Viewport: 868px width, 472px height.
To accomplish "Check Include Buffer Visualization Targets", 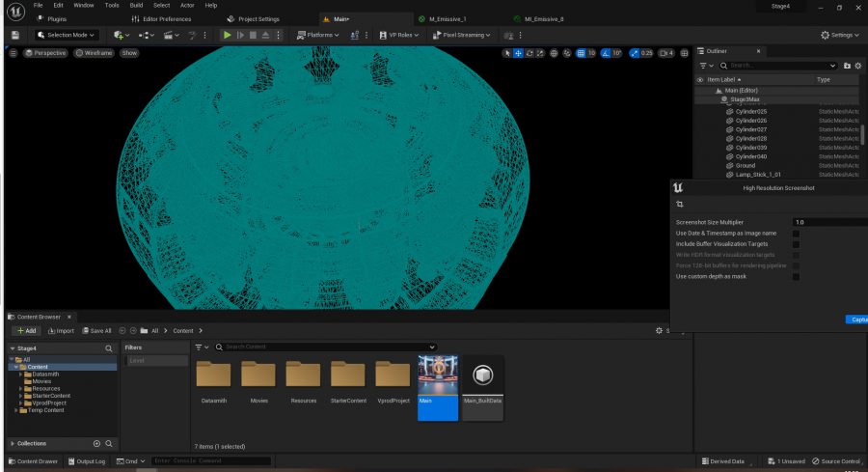I will 796,244.
